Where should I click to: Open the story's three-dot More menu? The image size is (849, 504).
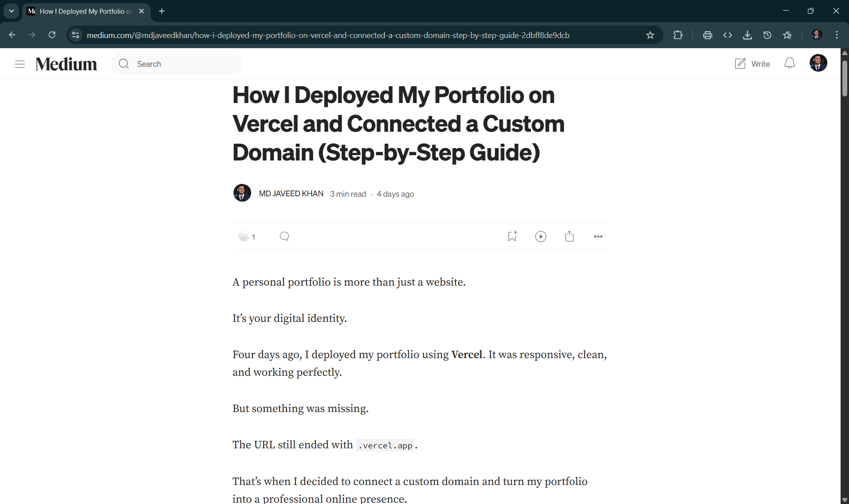pyautogui.click(x=598, y=237)
